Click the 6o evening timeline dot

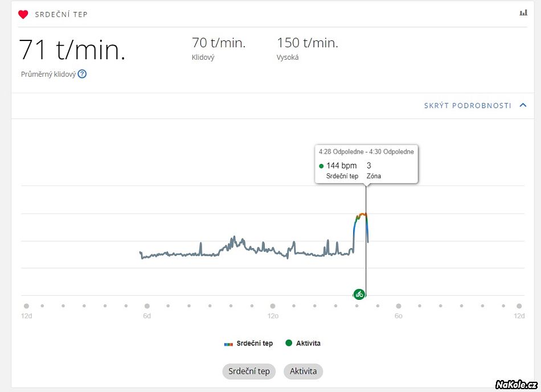pos(399,306)
